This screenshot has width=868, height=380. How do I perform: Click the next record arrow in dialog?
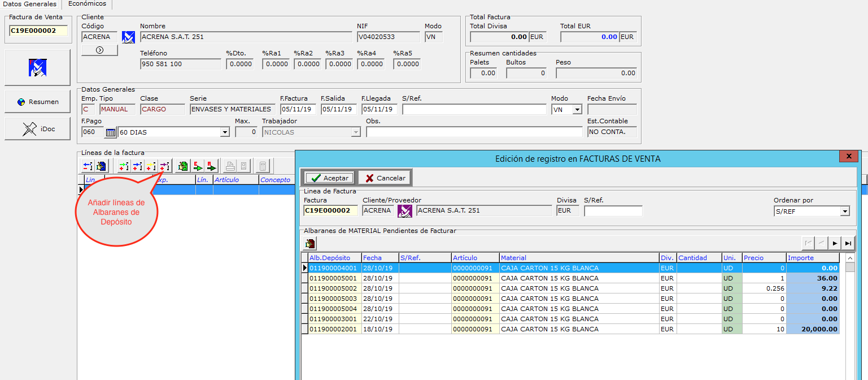(x=835, y=243)
